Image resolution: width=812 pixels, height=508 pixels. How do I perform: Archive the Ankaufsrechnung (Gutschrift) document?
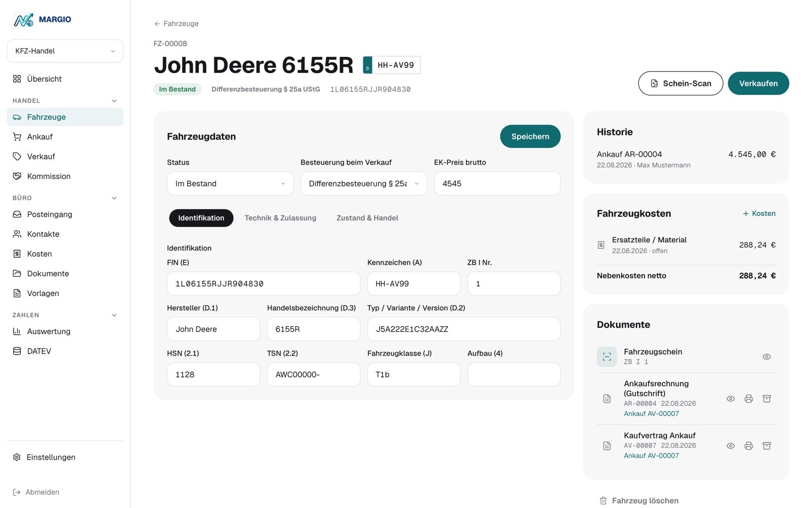coord(767,399)
